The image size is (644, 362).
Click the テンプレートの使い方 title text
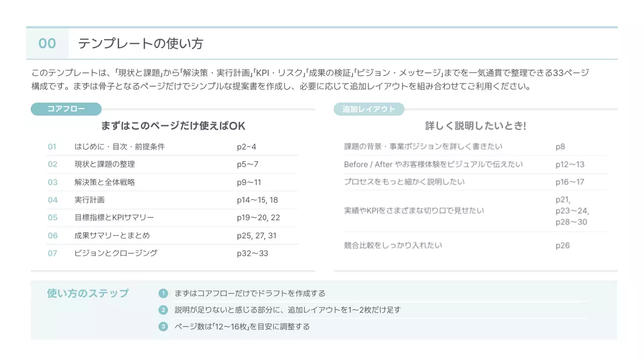[x=140, y=44]
